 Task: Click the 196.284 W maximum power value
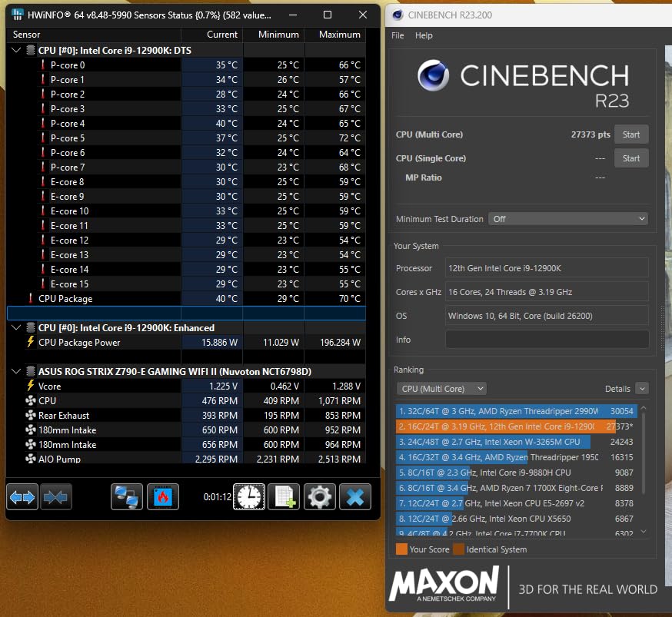point(341,342)
